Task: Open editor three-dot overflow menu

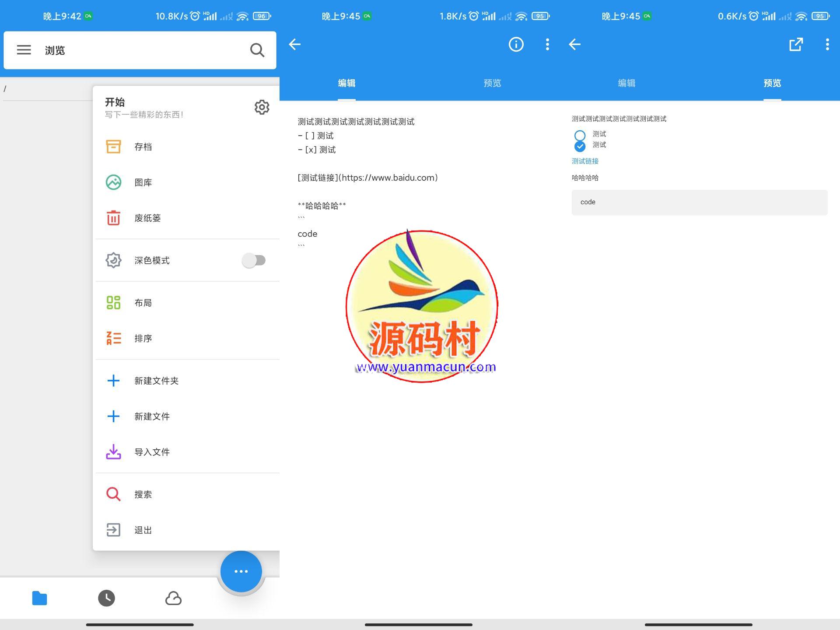Action: click(547, 44)
